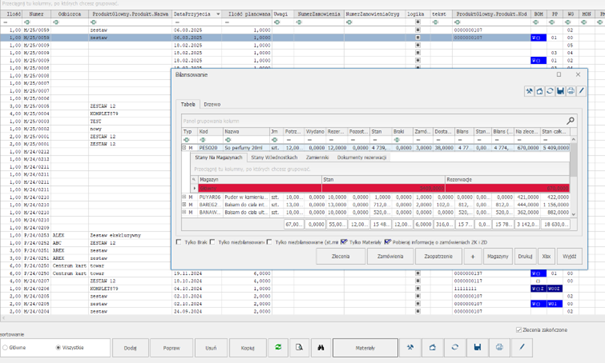The image size is (605, 363).
Task: Click the Wyjdź button
Action: click(570, 256)
